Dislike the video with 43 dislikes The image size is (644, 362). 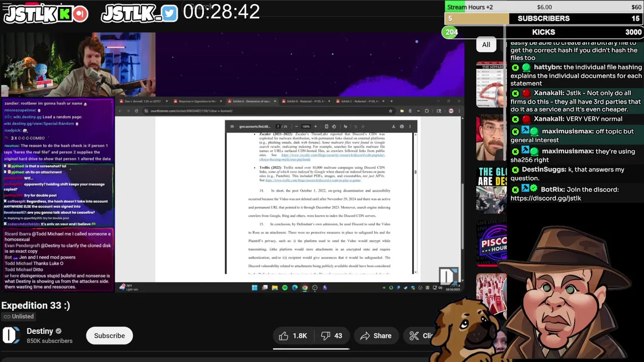tap(332, 336)
